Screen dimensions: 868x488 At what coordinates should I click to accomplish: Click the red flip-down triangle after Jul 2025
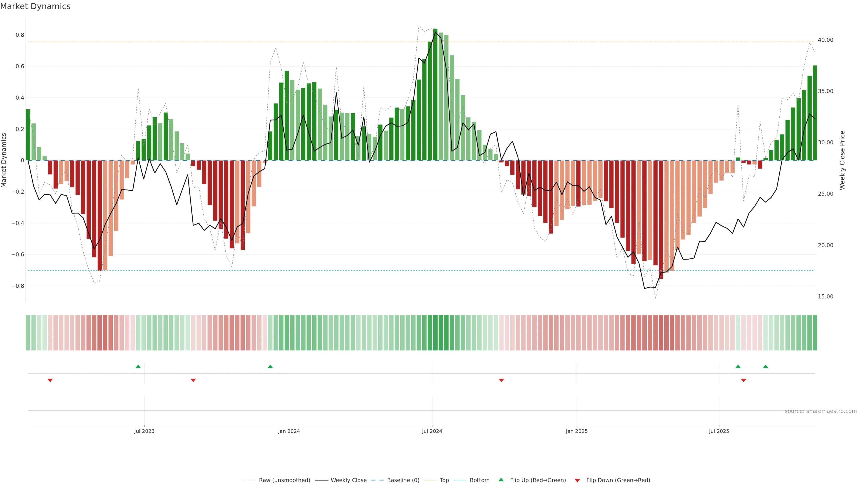pyautogui.click(x=744, y=380)
